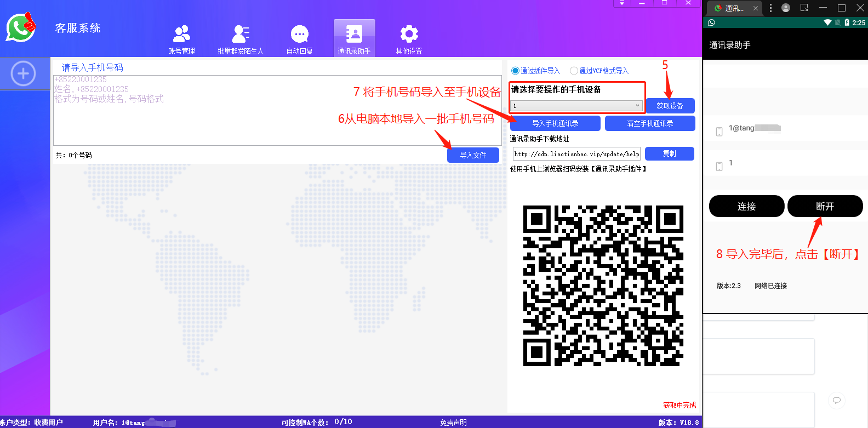
Task: Open the three-dot menu in emulator title bar
Action: click(x=770, y=8)
